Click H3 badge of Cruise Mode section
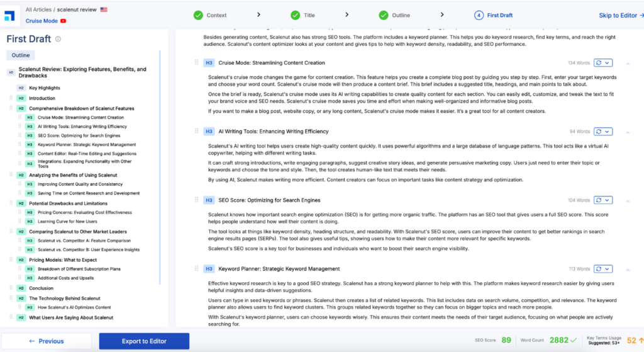This screenshot has width=644, height=352. tap(209, 63)
